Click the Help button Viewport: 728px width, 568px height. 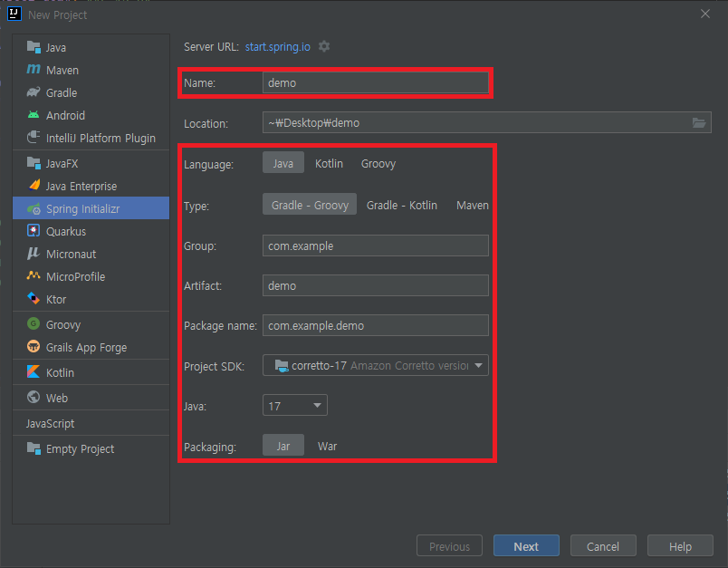(680, 545)
